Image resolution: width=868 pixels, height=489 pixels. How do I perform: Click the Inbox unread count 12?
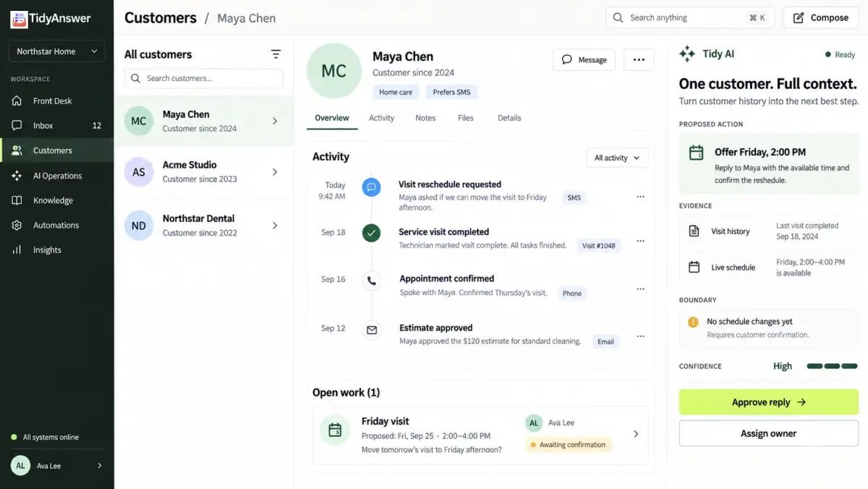pyautogui.click(x=97, y=126)
